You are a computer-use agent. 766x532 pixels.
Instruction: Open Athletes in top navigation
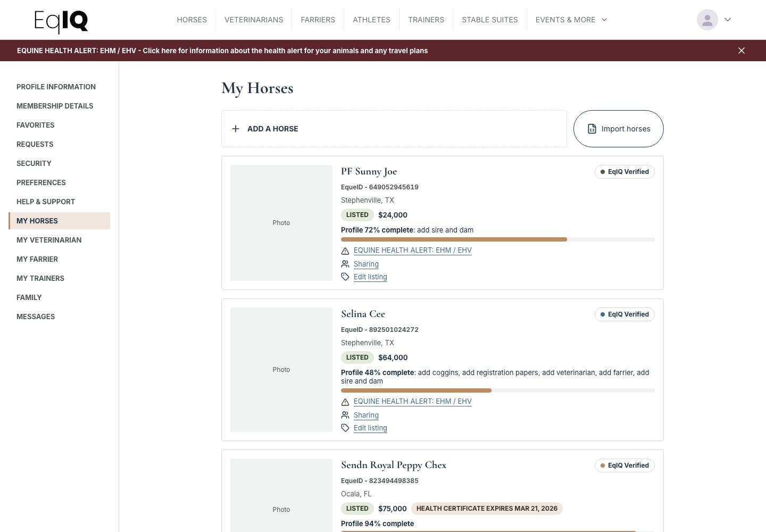pyautogui.click(x=371, y=20)
